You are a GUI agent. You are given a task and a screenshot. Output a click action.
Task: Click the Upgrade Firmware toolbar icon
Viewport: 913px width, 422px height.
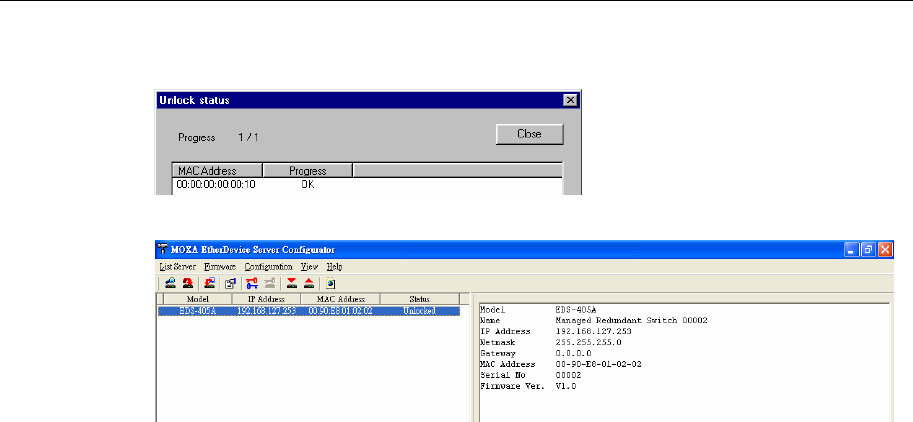(x=210, y=283)
